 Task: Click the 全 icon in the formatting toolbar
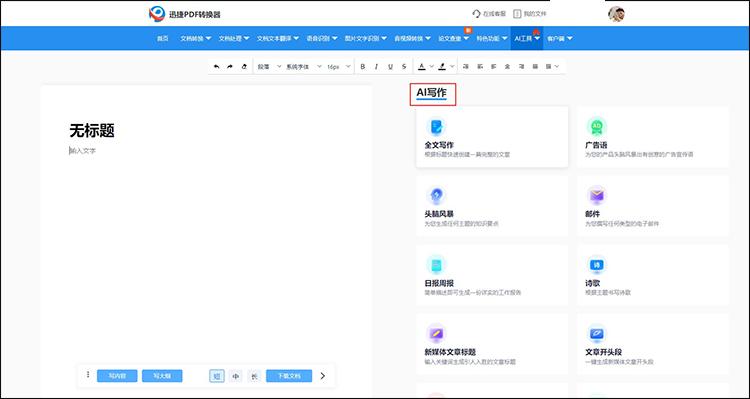coord(507,66)
